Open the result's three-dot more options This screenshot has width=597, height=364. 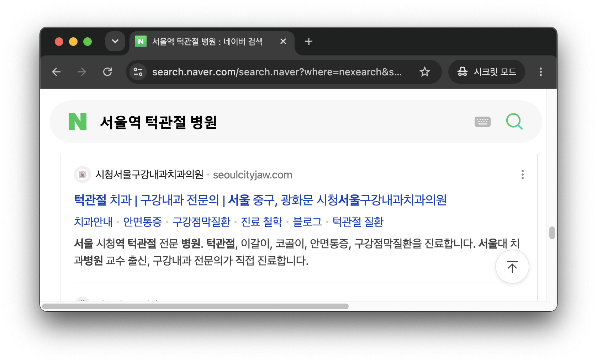point(522,175)
